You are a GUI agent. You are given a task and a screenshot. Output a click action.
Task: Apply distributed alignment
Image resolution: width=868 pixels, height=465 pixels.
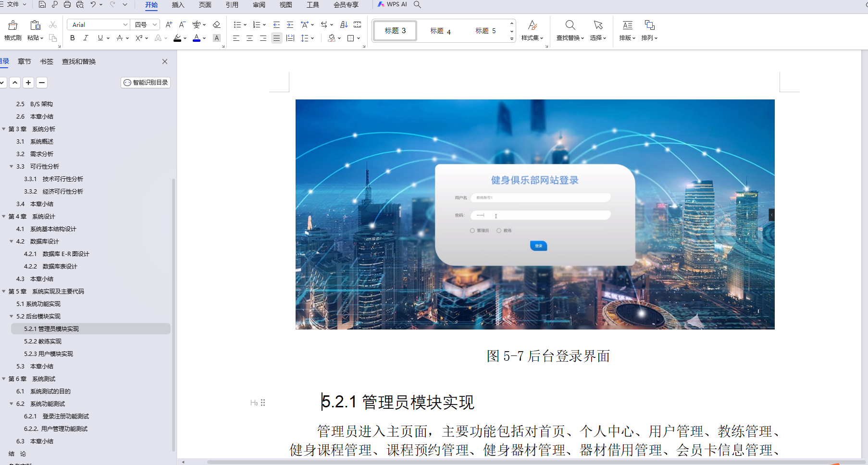pyautogui.click(x=290, y=38)
